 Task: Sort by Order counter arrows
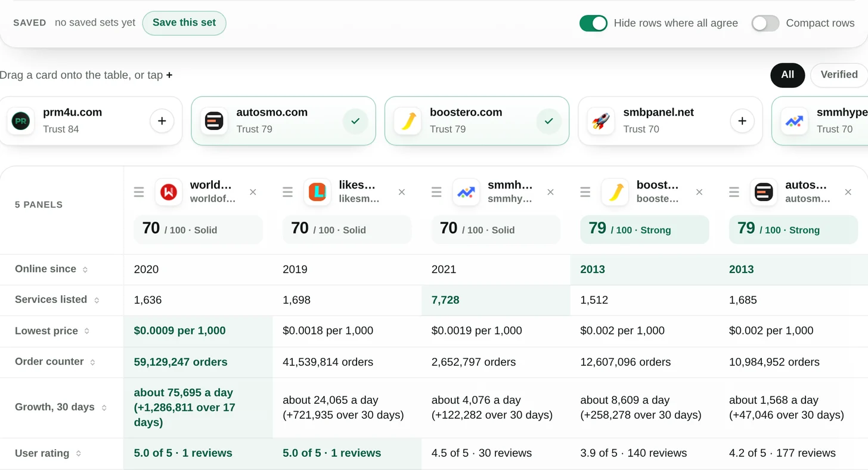(x=92, y=362)
